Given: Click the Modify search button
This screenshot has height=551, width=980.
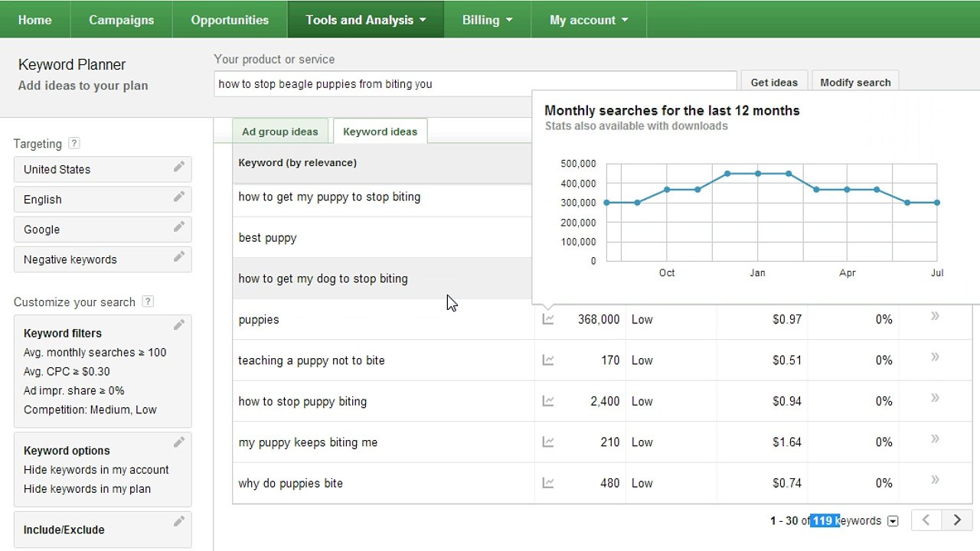Looking at the screenshot, I should (x=855, y=83).
